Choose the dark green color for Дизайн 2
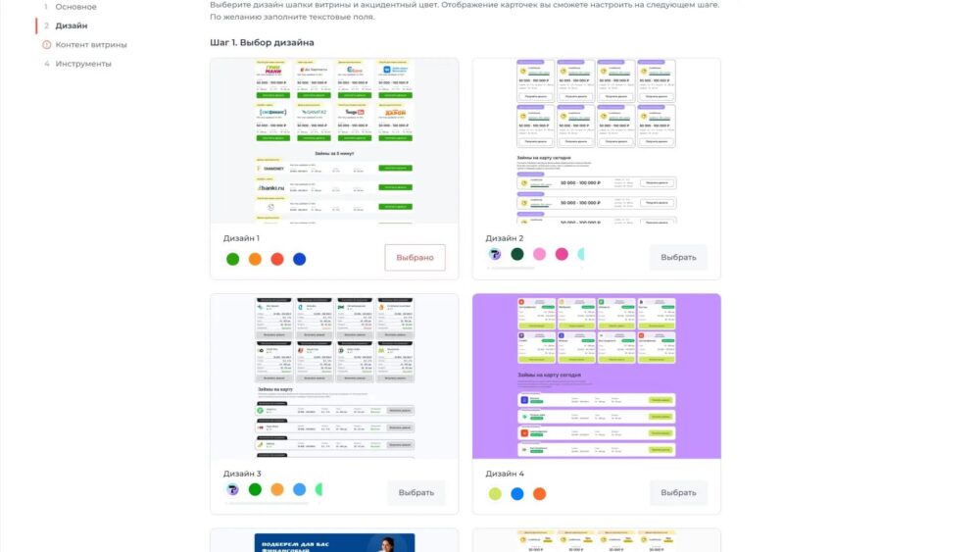Viewport: 980px width, 552px height. (x=517, y=254)
